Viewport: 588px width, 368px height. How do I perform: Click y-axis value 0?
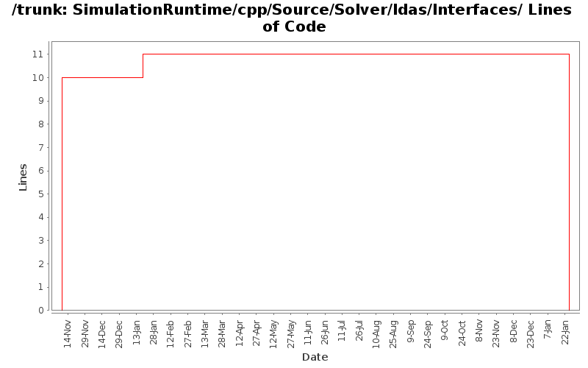tap(41, 311)
